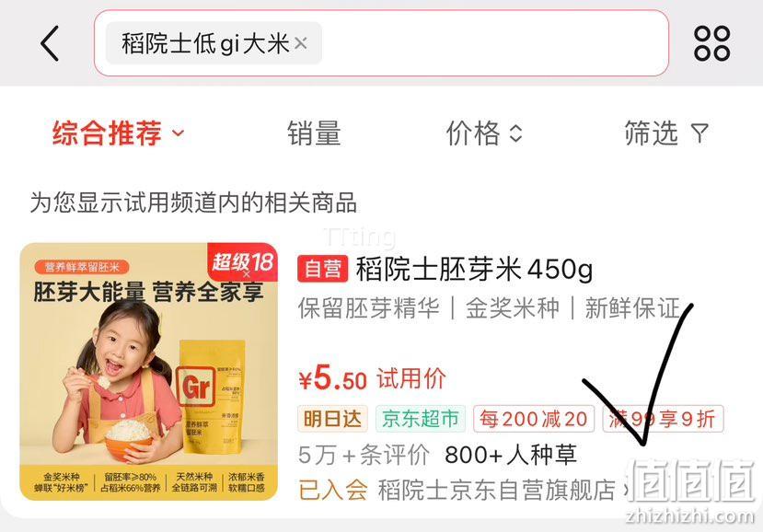Tap the green 京东超市 tag

[x=421, y=419]
